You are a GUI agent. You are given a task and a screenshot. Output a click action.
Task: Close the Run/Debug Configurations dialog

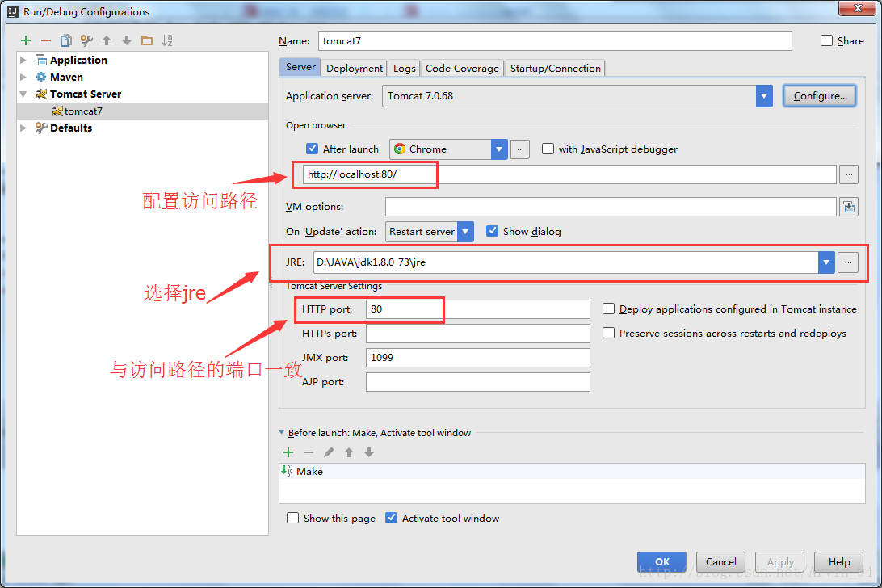(x=857, y=8)
